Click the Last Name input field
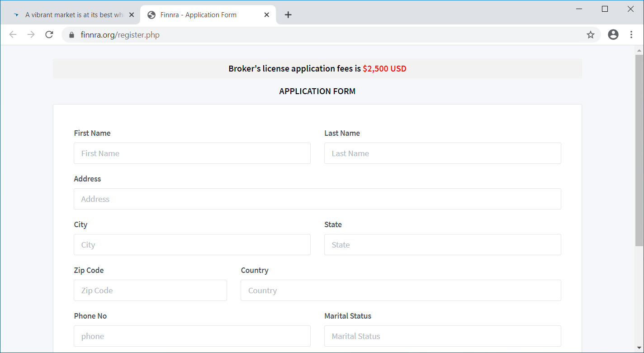This screenshot has height=353, width=644. click(443, 153)
